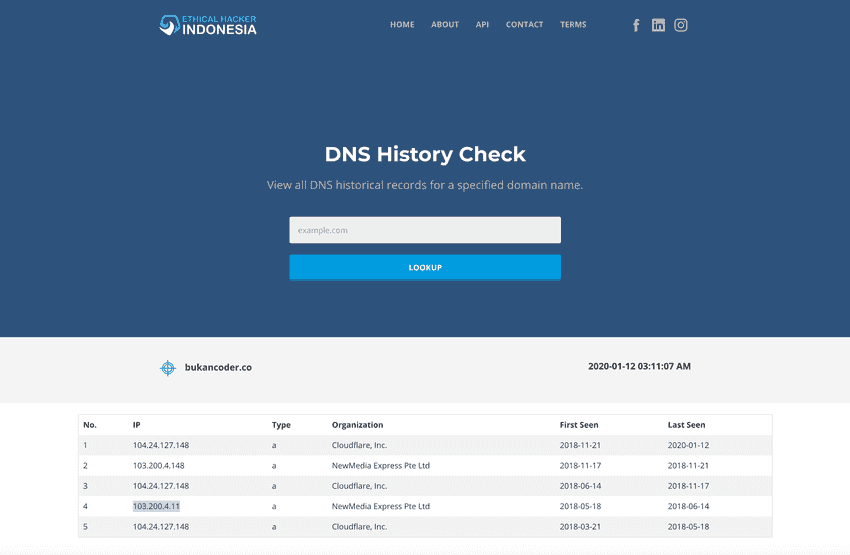Viewport: 850px width, 555px height.
Task: Open the LinkedIn social icon
Action: (658, 25)
